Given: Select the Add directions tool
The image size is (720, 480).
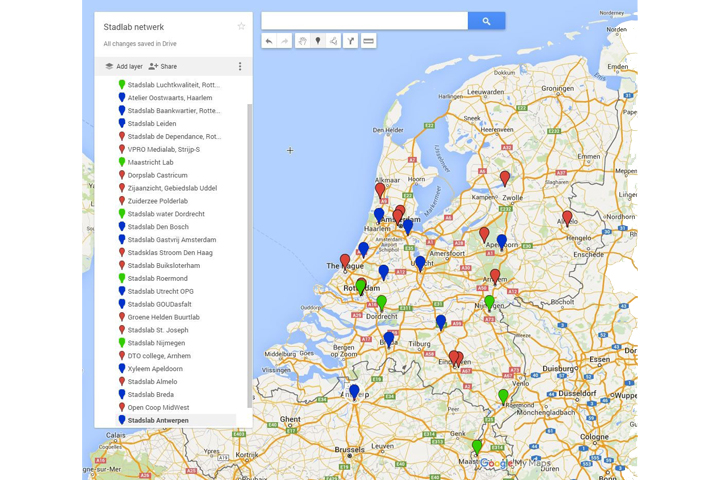Looking at the screenshot, I should [350, 41].
